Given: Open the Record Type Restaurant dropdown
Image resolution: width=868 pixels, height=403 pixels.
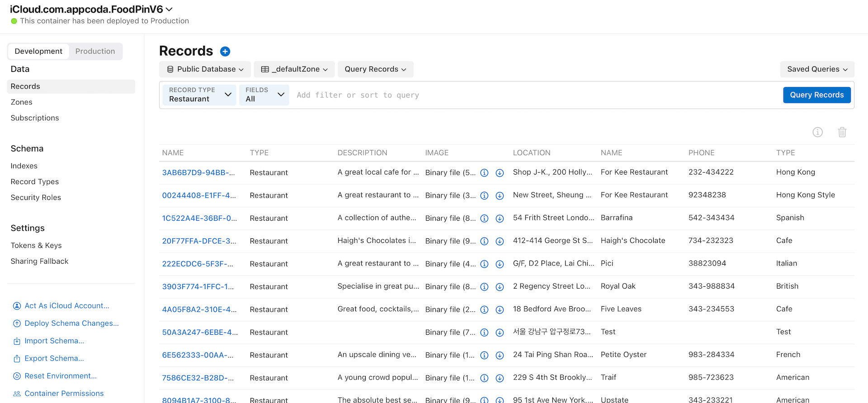Looking at the screenshot, I should point(199,95).
